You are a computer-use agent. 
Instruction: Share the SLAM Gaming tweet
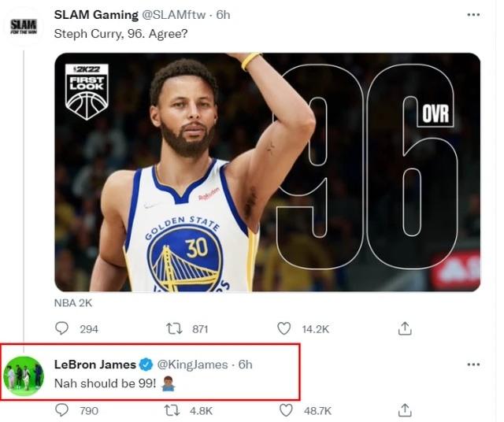click(405, 328)
